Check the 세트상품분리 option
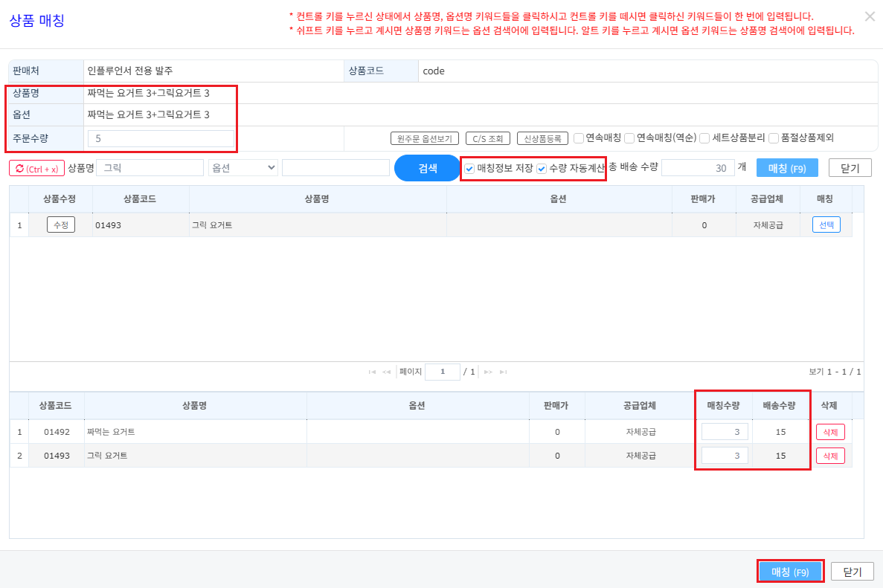 704,138
